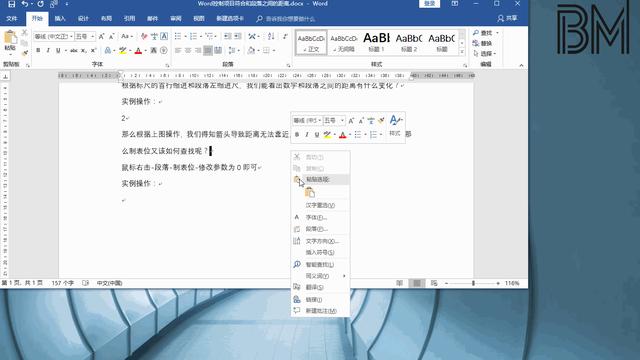640x360 pixels.
Task: Choose Font option in the context menu
Action: (320, 218)
